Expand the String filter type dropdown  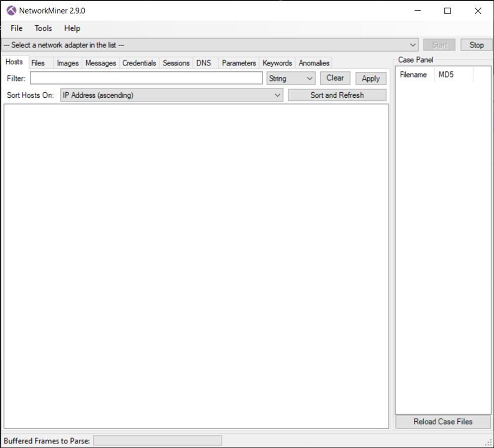291,78
